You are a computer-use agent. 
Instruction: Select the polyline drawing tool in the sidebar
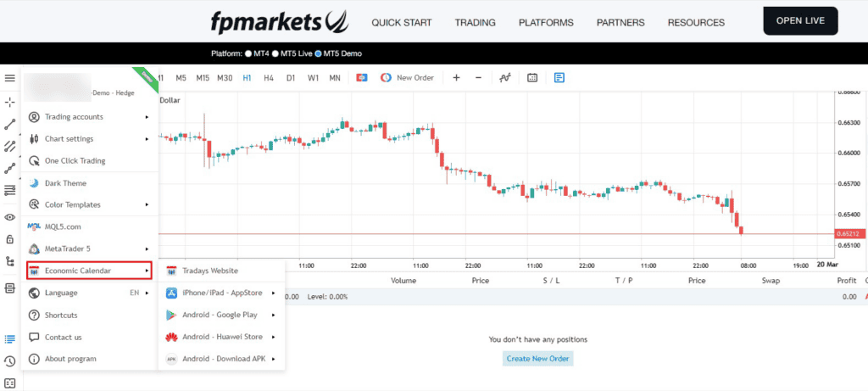tap(9, 169)
